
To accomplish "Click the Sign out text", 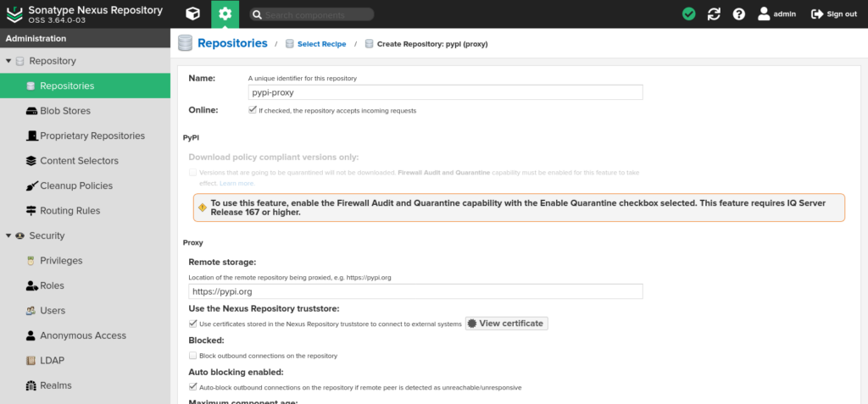I will pos(842,14).
